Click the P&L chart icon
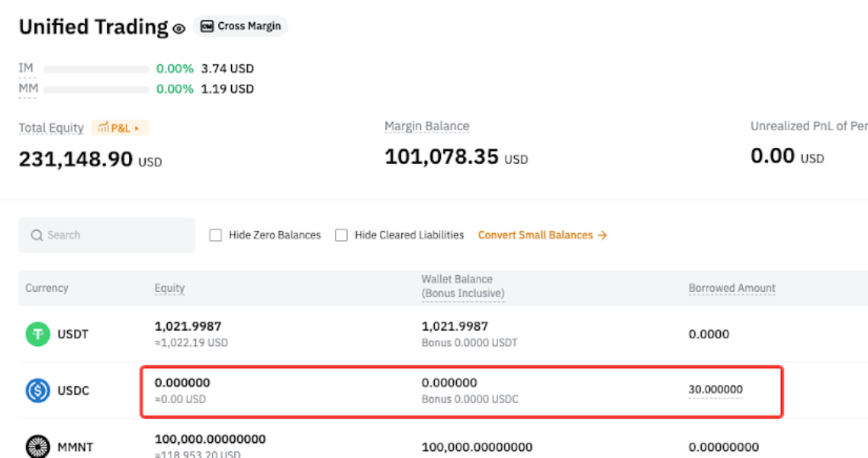This screenshot has width=868, height=458. pyautogui.click(x=103, y=128)
